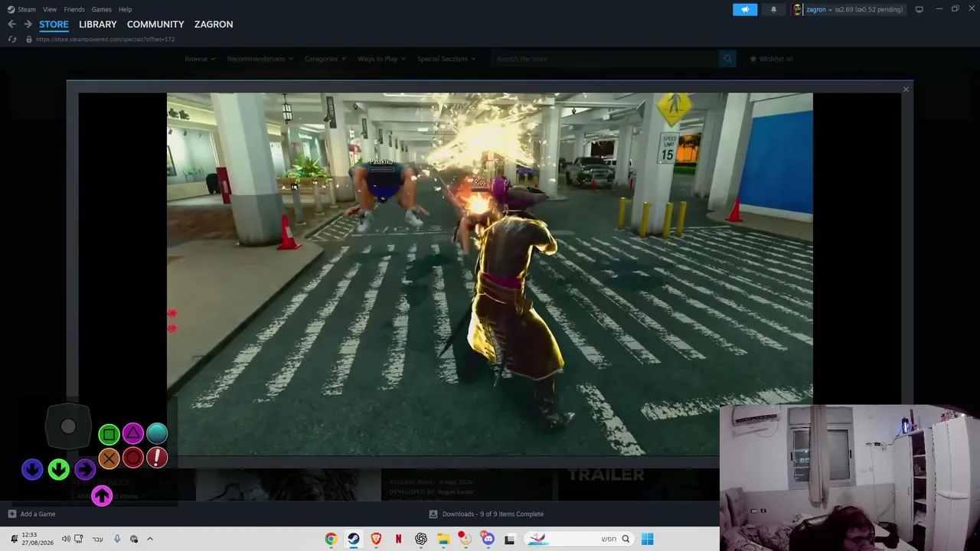
Task: Open the Wishlist link
Action: pos(772,59)
